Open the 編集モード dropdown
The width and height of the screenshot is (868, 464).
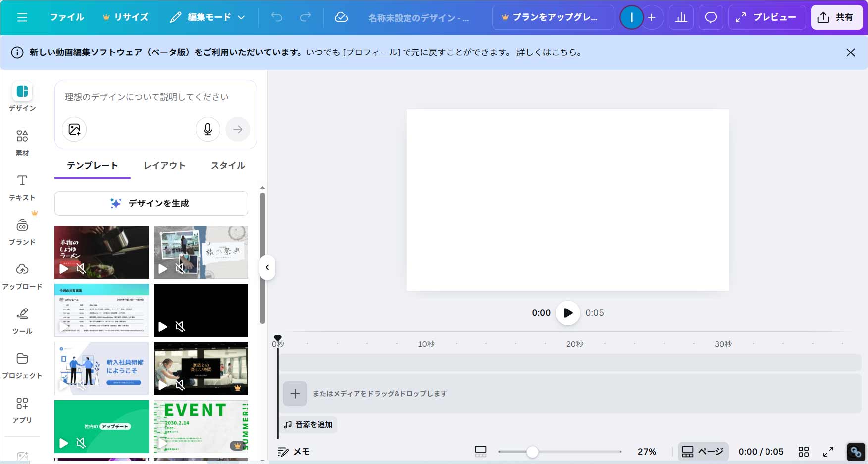208,17
